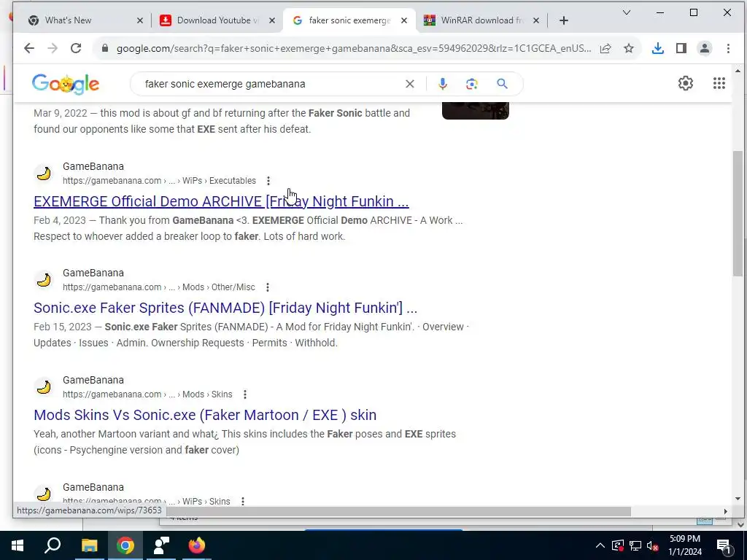Open Windows taskbar search
747x560 pixels.
(x=53, y=545)
